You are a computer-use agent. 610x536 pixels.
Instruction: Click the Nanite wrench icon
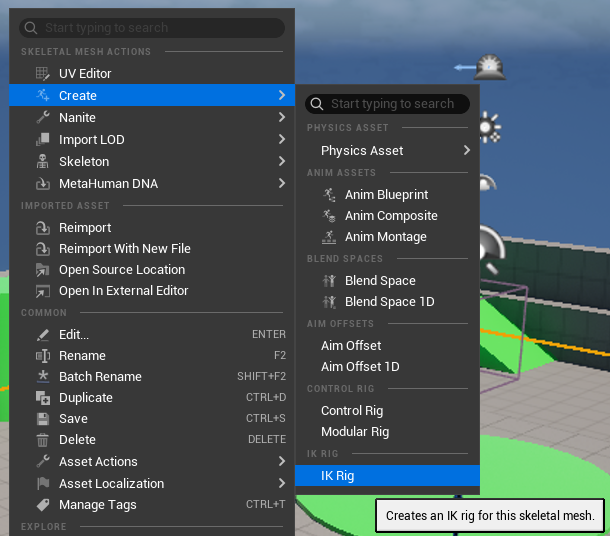pos(42,117)
